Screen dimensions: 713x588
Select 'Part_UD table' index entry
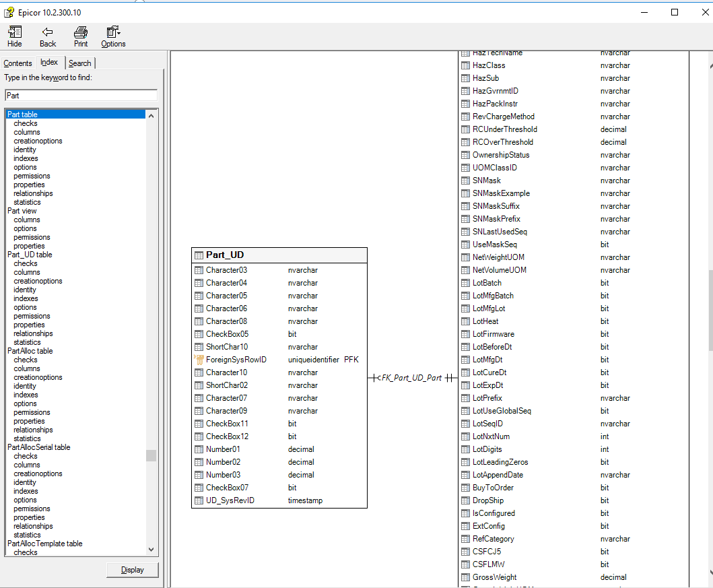point(30,255)
